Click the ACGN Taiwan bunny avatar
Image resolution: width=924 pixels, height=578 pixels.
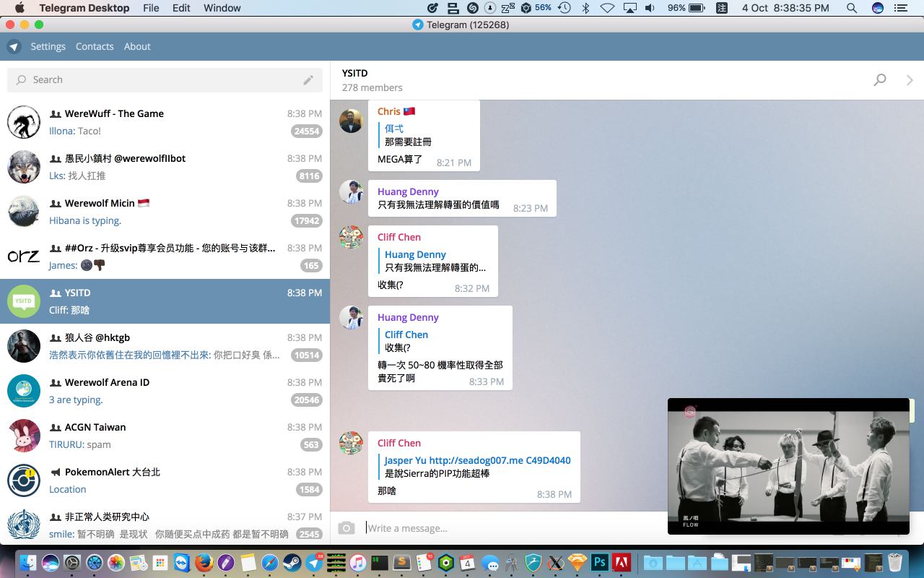coord(24,436)
